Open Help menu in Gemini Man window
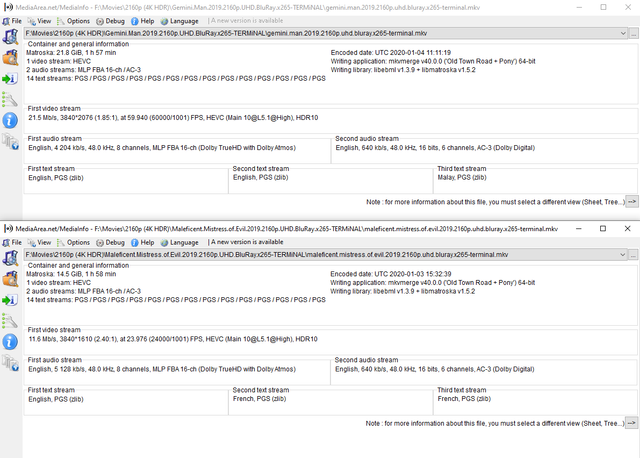Viewport: 640px width, 458px height. click(x=142, y=21)
